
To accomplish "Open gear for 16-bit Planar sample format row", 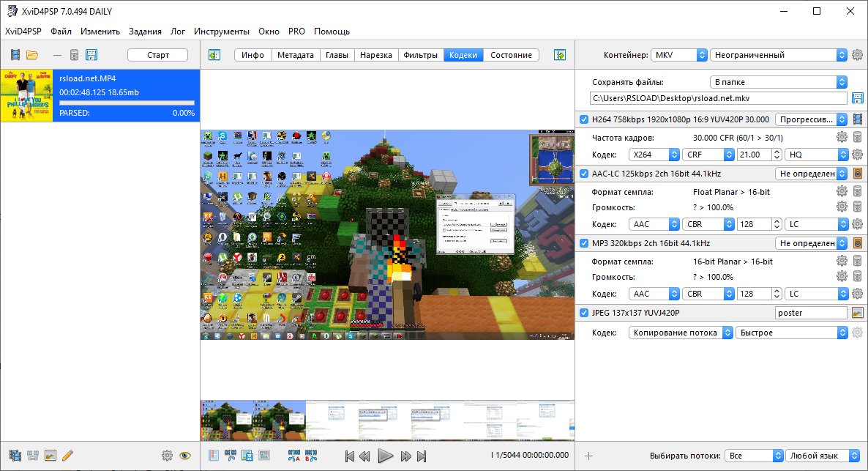I will pos(842,261).
